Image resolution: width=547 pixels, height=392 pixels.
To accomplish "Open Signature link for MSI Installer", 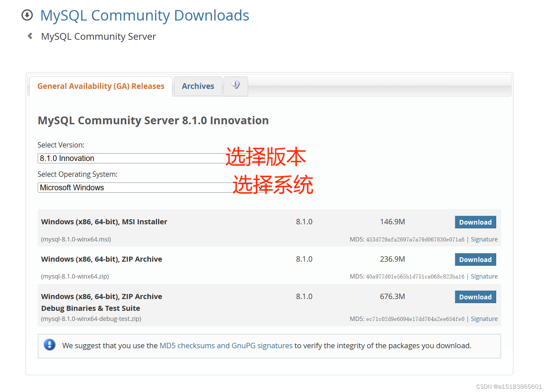I will pos(484,239).
